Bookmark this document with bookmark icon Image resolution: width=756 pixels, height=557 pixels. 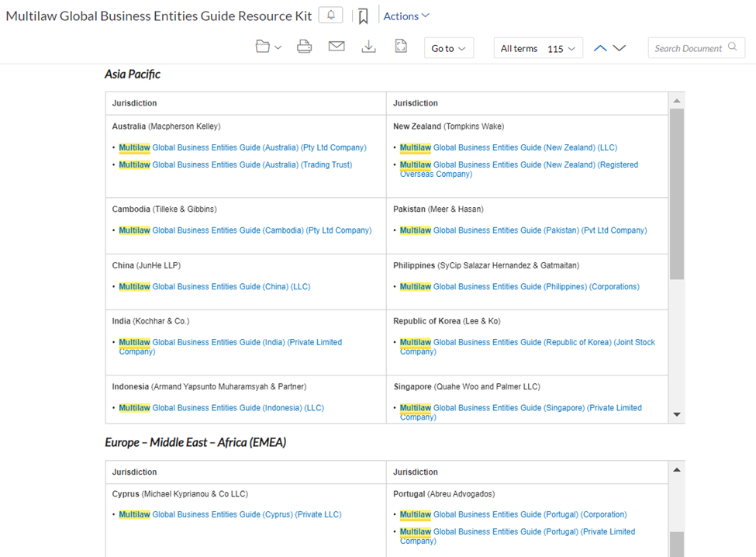(363, 16)
